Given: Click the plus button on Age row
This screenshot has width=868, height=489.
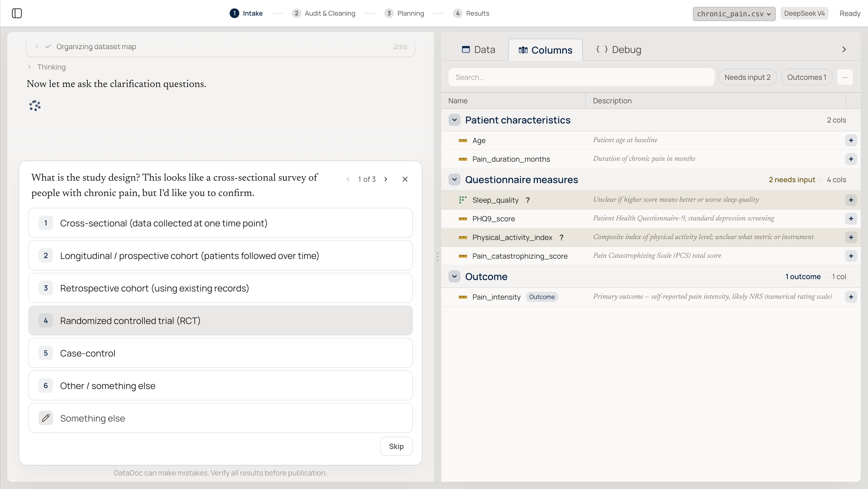Looking at the screenshot, I should click(851, 140).
